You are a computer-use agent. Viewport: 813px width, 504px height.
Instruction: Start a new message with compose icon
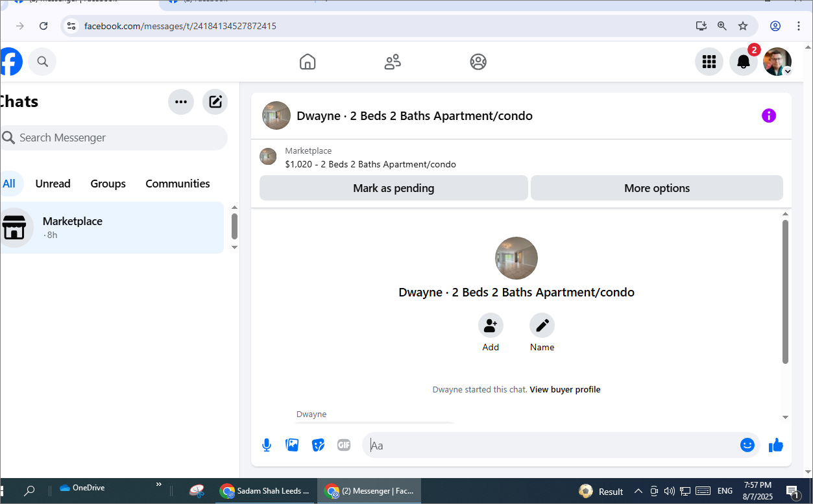(215, 102)
